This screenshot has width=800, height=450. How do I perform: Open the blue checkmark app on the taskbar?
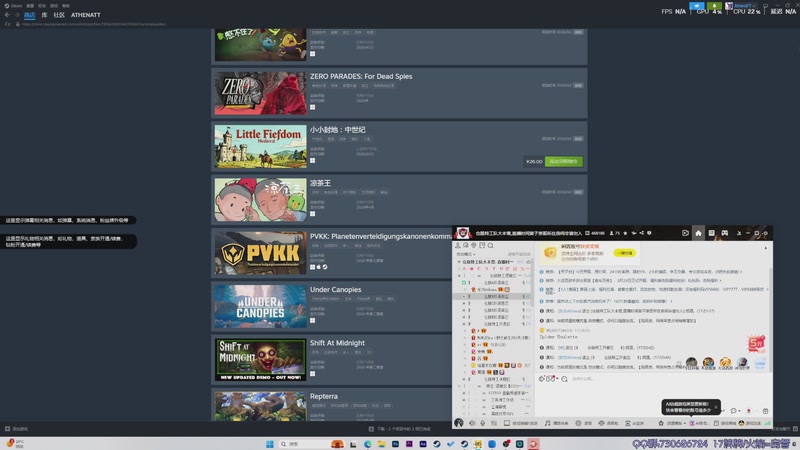450,444
